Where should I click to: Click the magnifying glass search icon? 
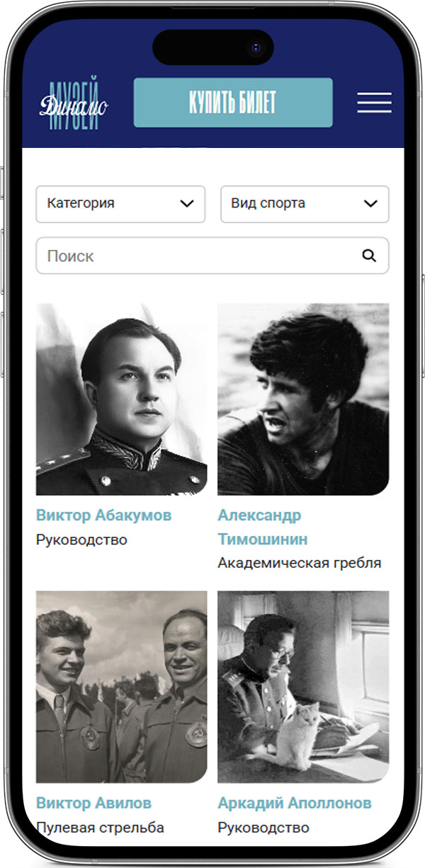pos(369,256)
